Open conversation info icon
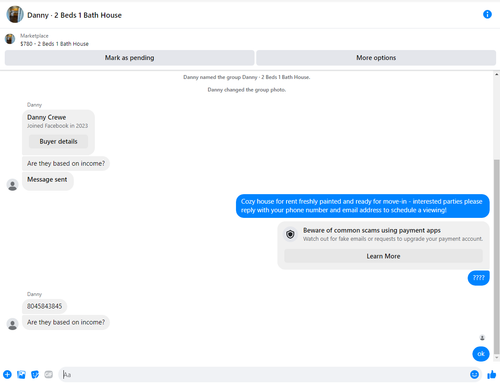500x387 pixels. pos(487,14)
